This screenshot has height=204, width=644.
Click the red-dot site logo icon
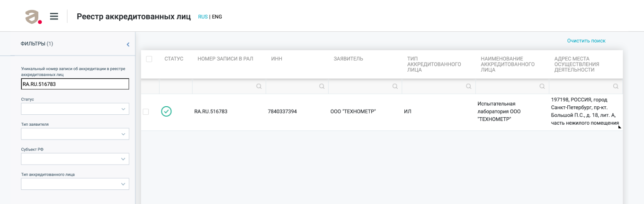33,17
